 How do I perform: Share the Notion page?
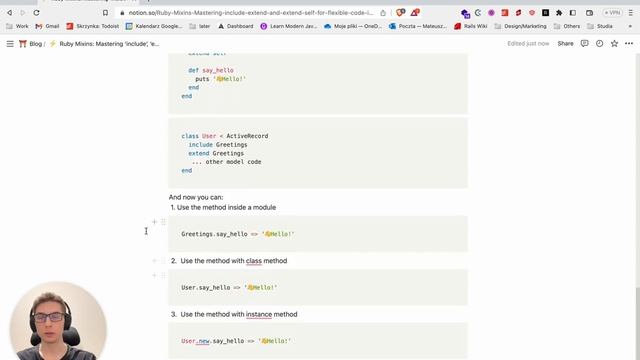click(565, 43)
